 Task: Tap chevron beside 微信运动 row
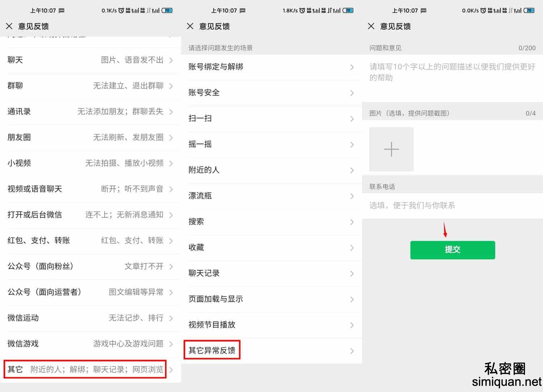click(171, 318)
